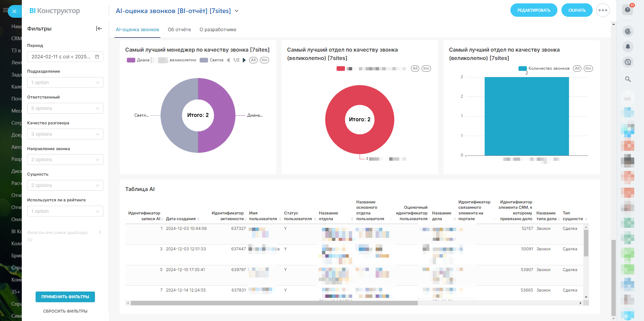This screenshot has height=321, width=644.
Task: Collapse the Фильтры panel with arrow icon
Action: click(99, 28)
